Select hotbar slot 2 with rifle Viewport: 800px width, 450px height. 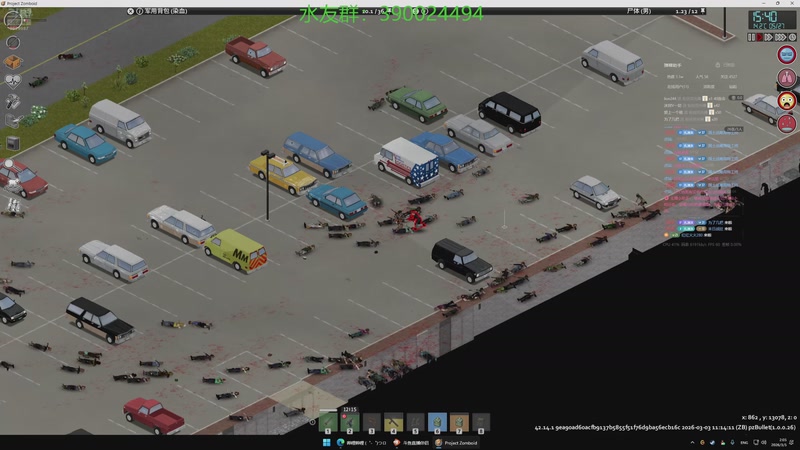pyautogui.click(x=350, y=423)
